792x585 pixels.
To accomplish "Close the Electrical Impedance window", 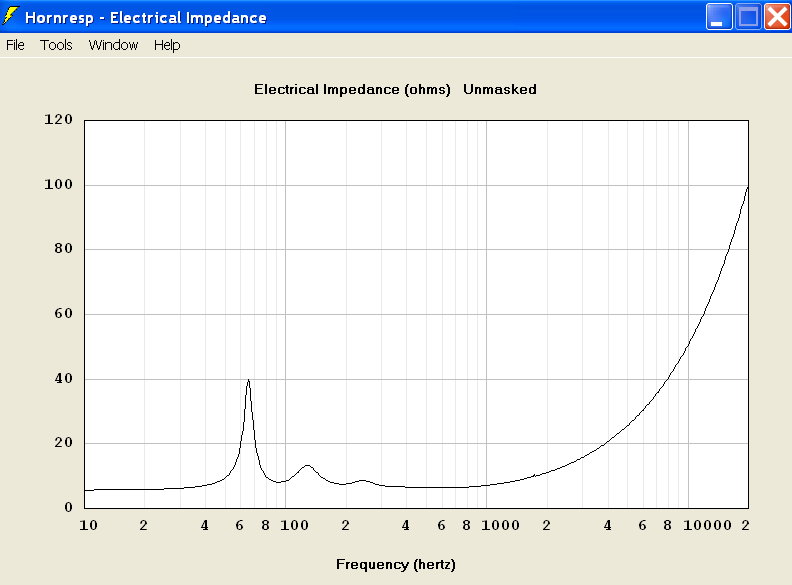I will point(777,17).
